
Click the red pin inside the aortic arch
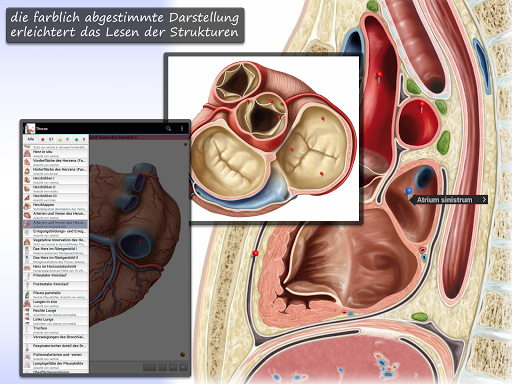379,76
